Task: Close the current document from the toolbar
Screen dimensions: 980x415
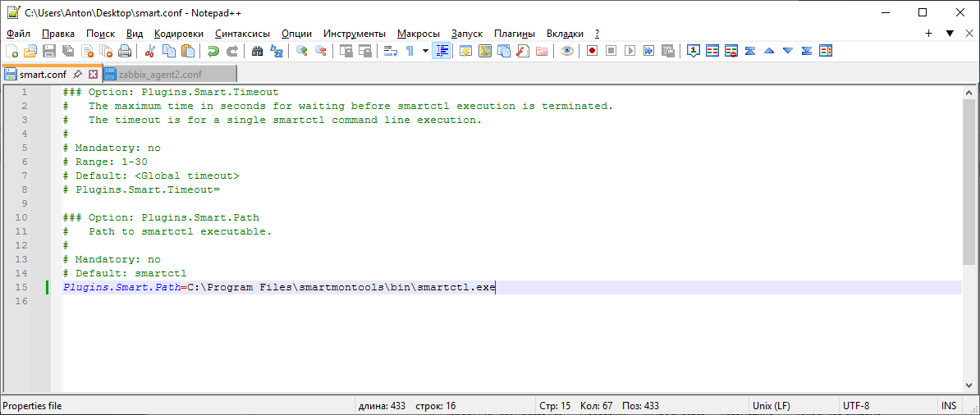Action: (x=87, y=51)
